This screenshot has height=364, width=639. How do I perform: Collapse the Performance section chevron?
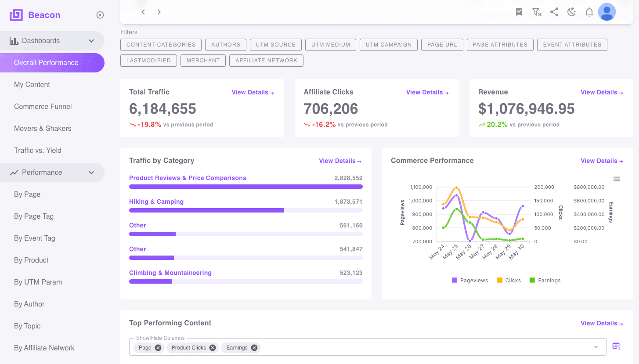coord(91,173)
